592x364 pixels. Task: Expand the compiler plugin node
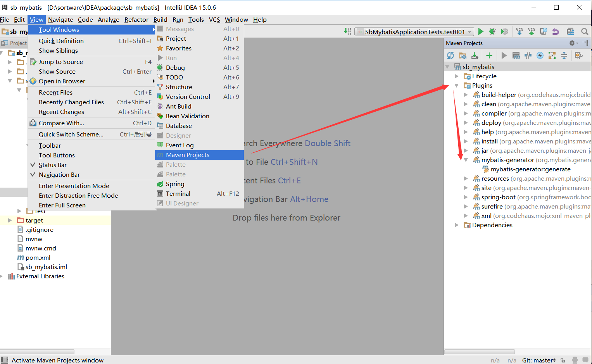coord(466,114)
